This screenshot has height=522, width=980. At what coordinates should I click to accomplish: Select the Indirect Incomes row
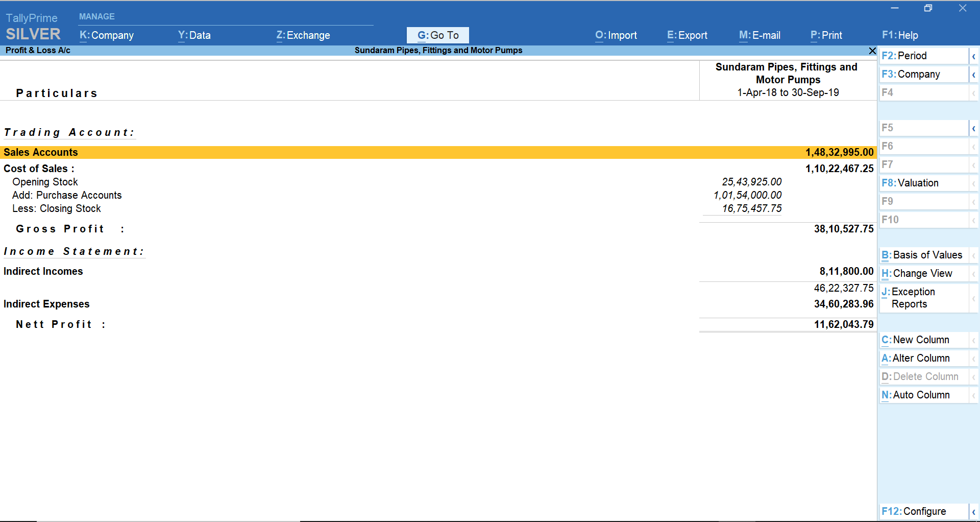click(x=438, y=271)
